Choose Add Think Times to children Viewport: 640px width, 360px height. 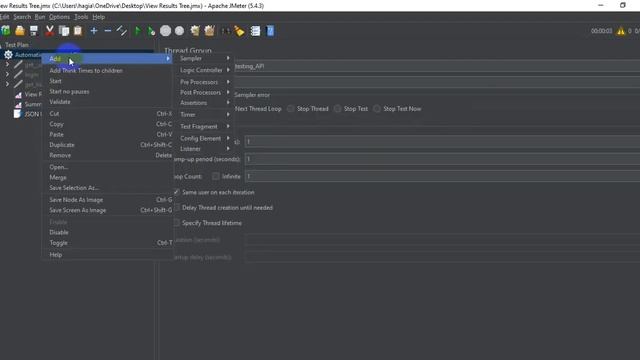pos(107,71)
